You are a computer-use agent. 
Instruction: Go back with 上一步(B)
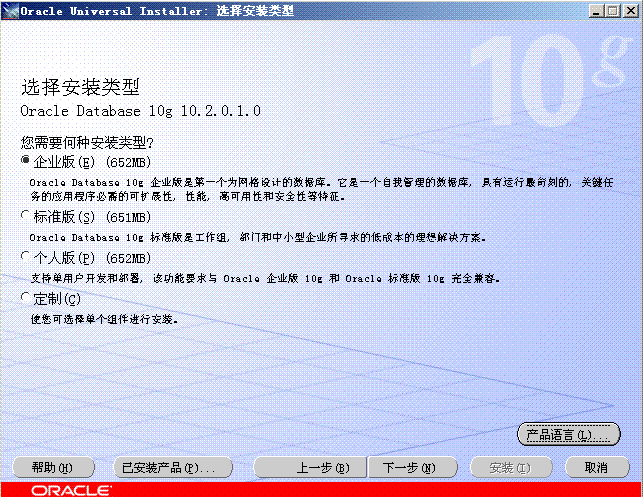(x=310, y=467)
